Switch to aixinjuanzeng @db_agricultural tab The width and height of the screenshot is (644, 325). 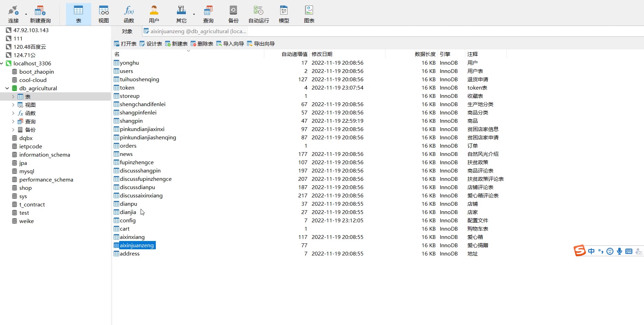[195, 31]
